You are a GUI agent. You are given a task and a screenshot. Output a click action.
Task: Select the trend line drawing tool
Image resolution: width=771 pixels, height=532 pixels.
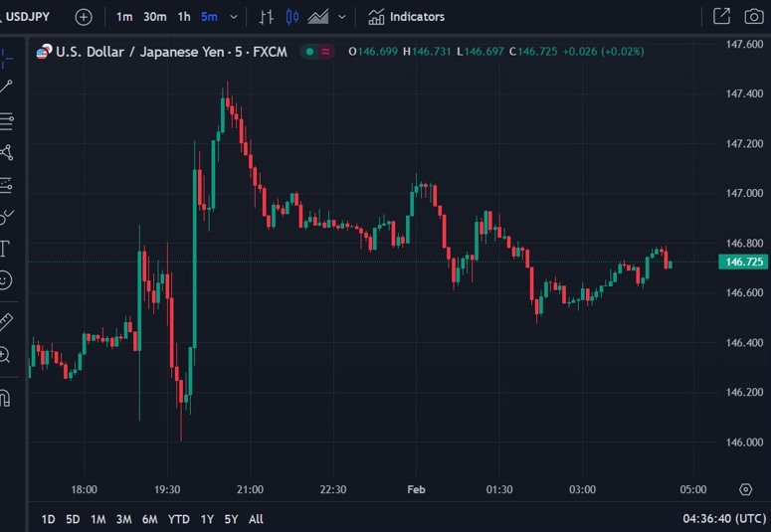[x=6, y=87]
